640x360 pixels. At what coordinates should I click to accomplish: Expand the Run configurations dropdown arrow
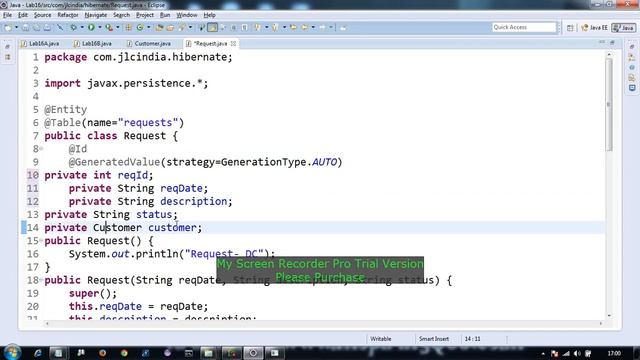[x=100, y=27]
